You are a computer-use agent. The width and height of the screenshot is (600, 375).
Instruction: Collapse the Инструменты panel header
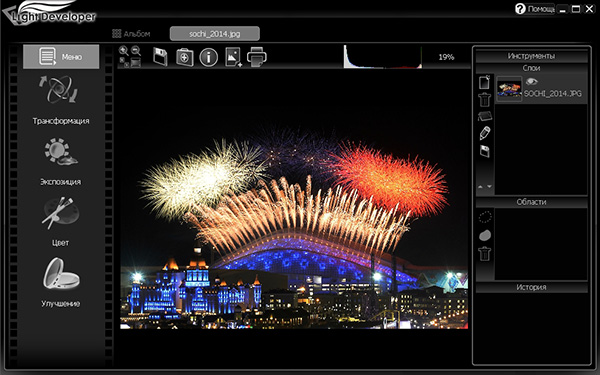click(532, 56)
